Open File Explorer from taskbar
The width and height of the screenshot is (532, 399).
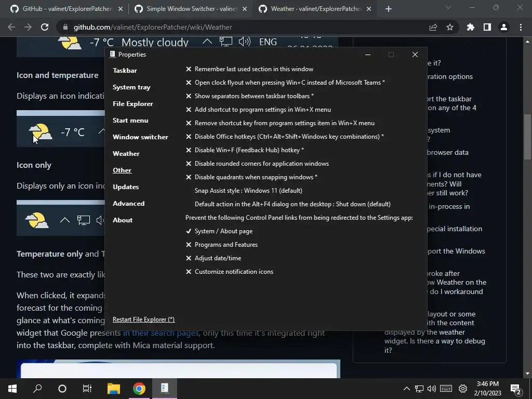click(114, 389)
